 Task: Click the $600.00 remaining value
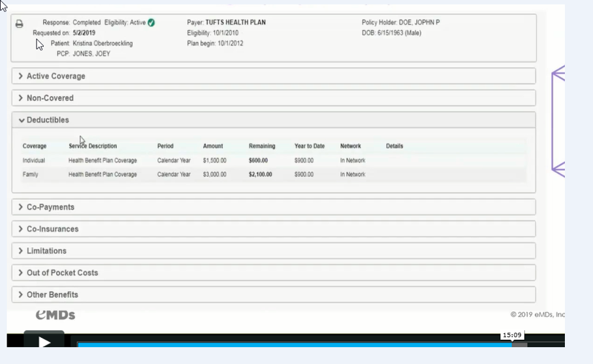259,160
